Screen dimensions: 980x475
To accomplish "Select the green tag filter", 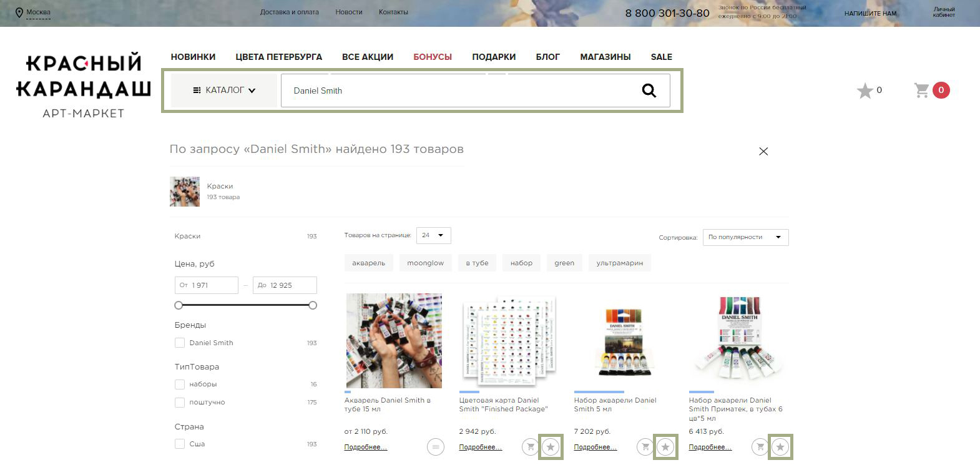I will point(564,263).
